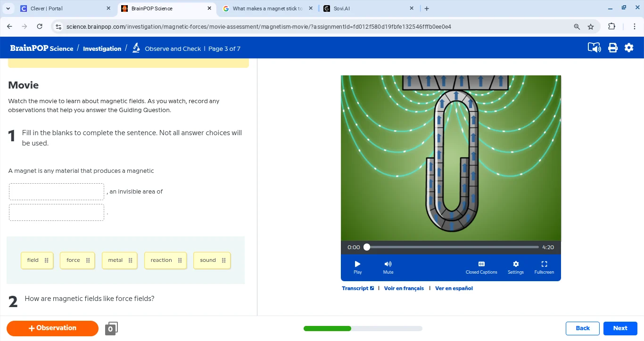Click the observation count icon
644x341 pixels.
(111, 328)
